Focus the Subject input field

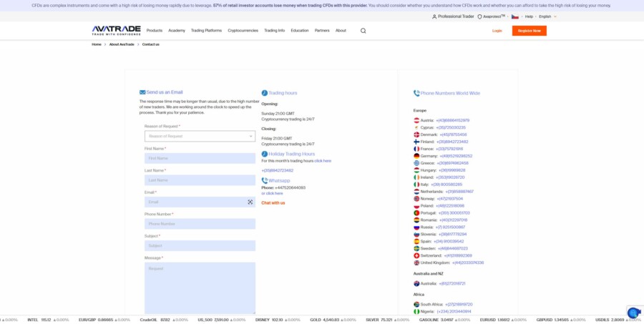(200, 246)
